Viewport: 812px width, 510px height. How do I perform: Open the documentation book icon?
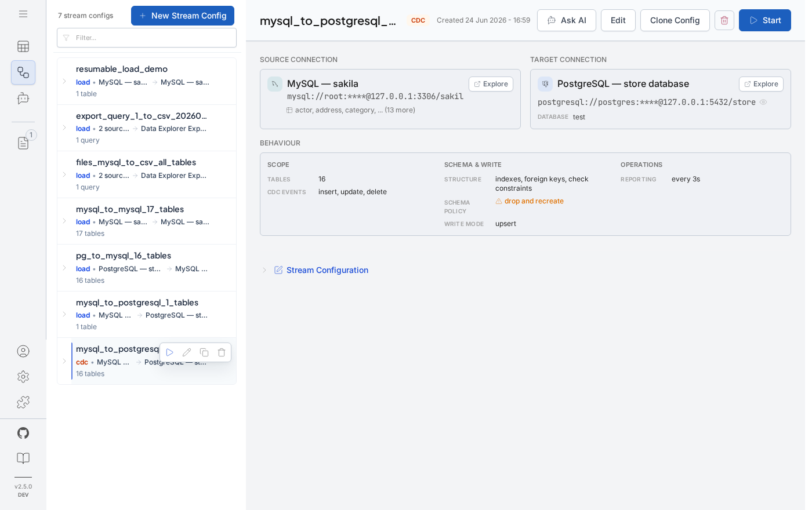point(23,458)
